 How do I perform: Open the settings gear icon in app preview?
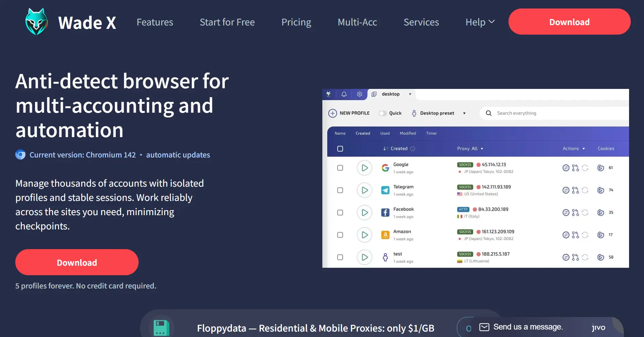coord(359,94)
